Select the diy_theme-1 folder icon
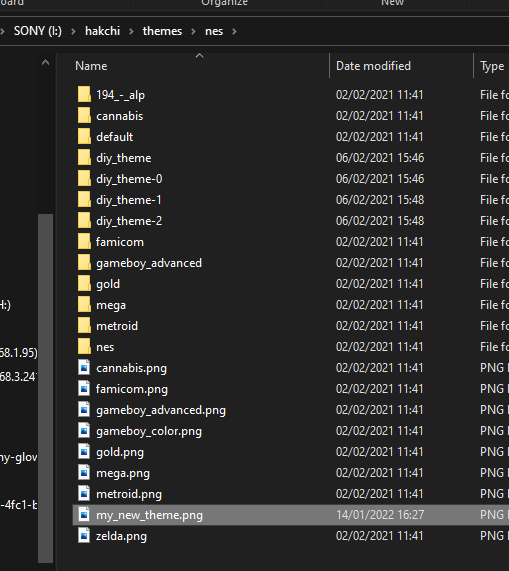The image size is (509, 571). [x=84, y=200]
